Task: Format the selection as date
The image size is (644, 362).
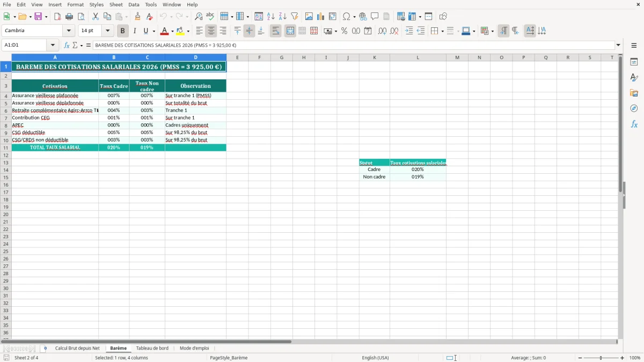Action: click(x=368, y=31)
